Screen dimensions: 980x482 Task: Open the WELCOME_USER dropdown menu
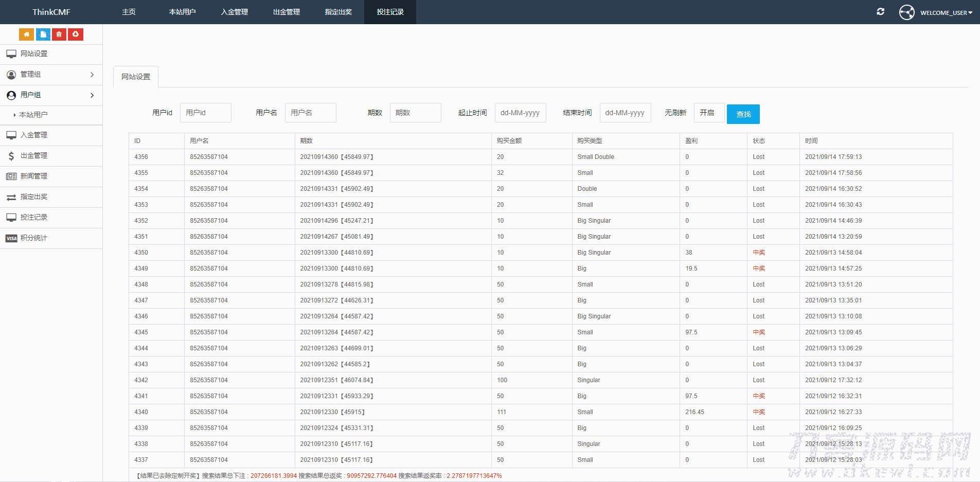click(946, 13)
